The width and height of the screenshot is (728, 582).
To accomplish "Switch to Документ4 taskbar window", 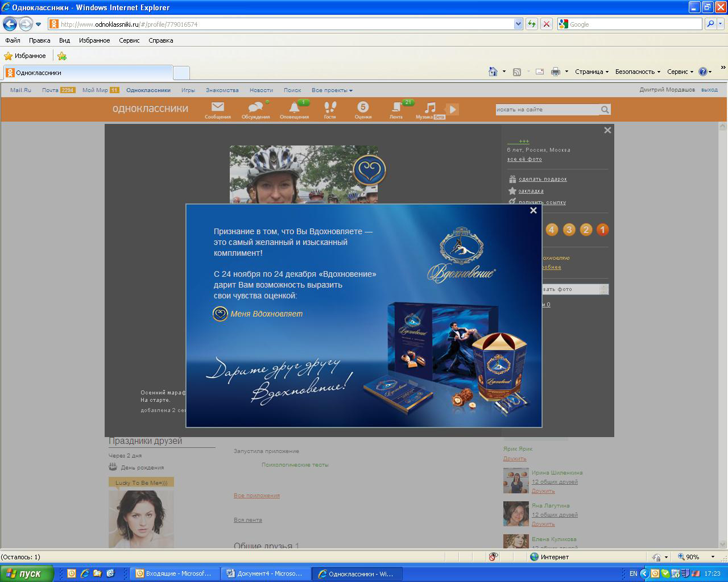I will tap(267, 573).
